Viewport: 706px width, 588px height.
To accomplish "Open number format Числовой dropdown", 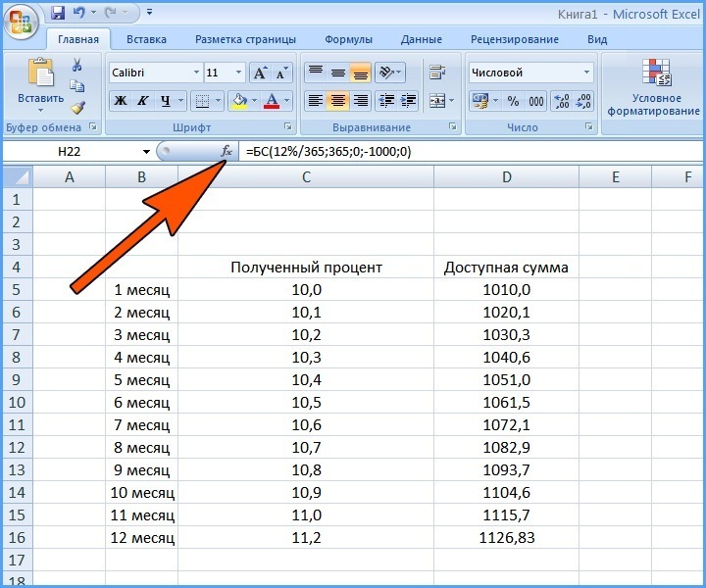I will (x=586, y=73).
